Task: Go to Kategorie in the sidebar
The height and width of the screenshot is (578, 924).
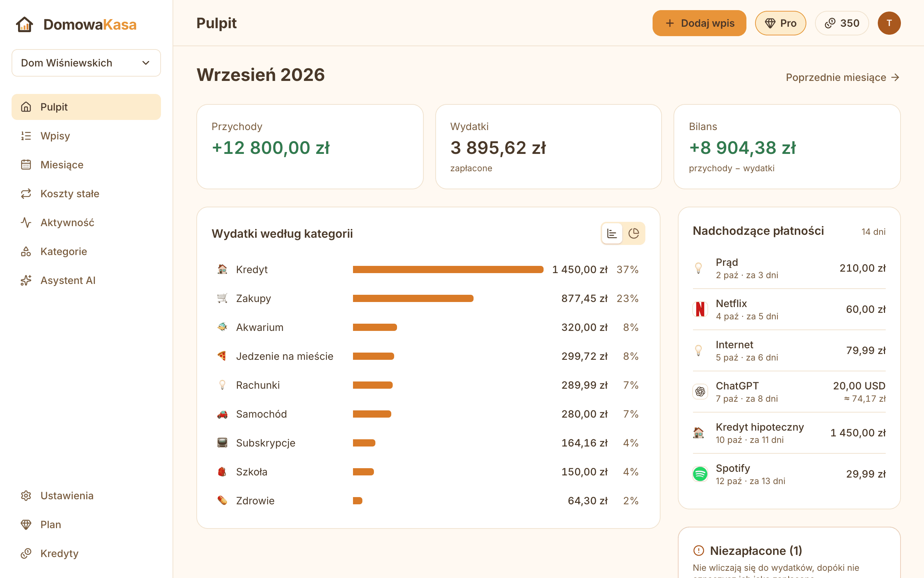Action: pos(86,251)
